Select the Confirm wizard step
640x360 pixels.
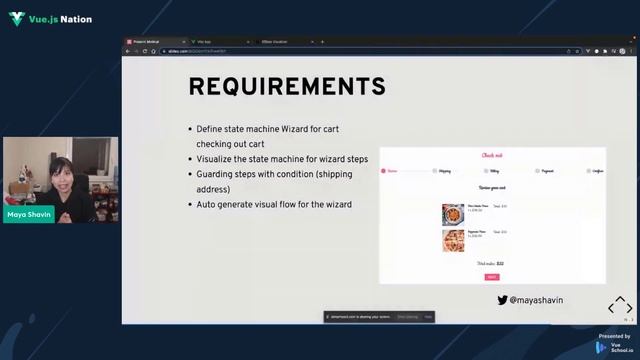[x=595, y=171]
